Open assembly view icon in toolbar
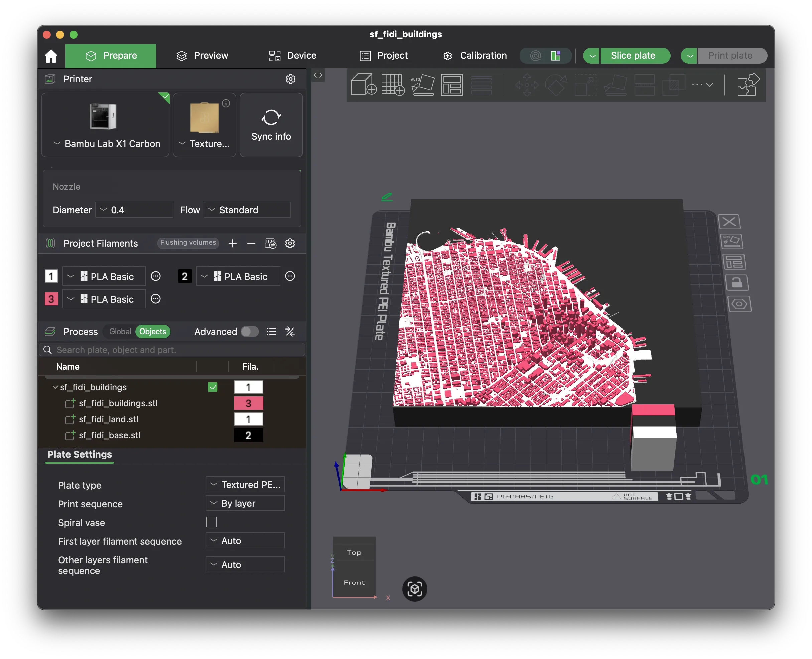Viewport: 812px width, 659px height. tap(748, 84)
